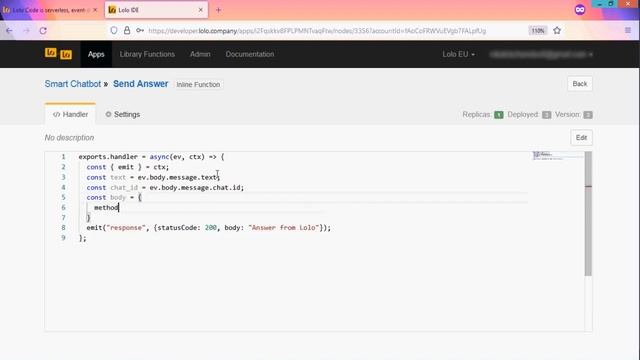Screen dimensions: 640x360
Task: Select the Handler tab
Action: pyautogui.click(x=70, y=114)
